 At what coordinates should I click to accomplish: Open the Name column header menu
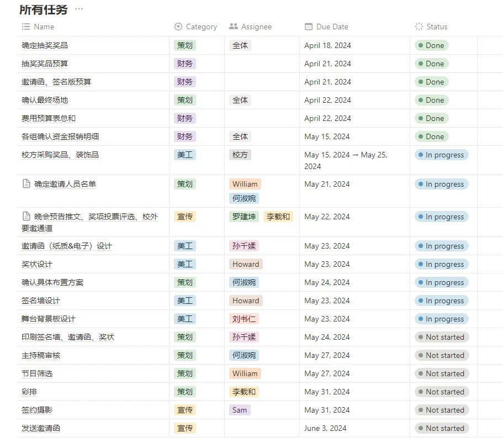[44, 27]
